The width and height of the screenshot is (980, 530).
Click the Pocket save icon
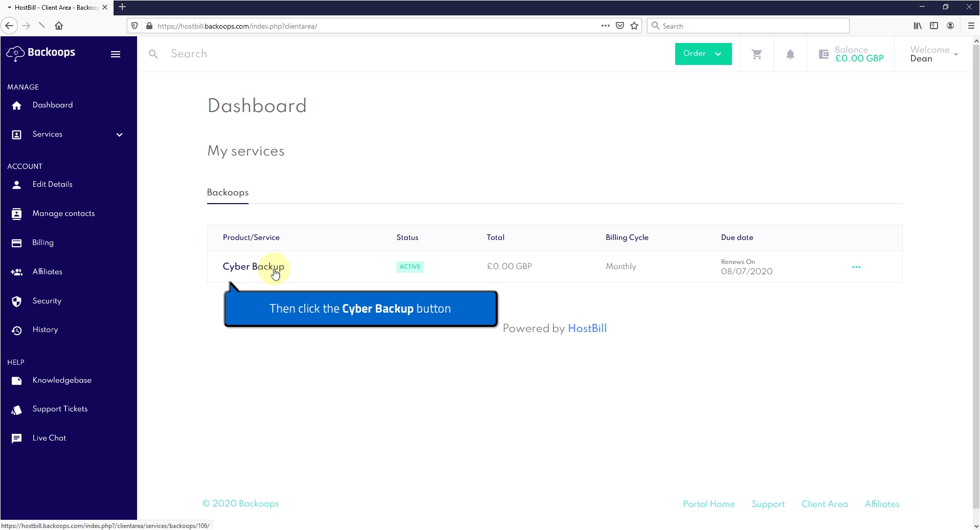pyautogui.click(x=620, y=26)
